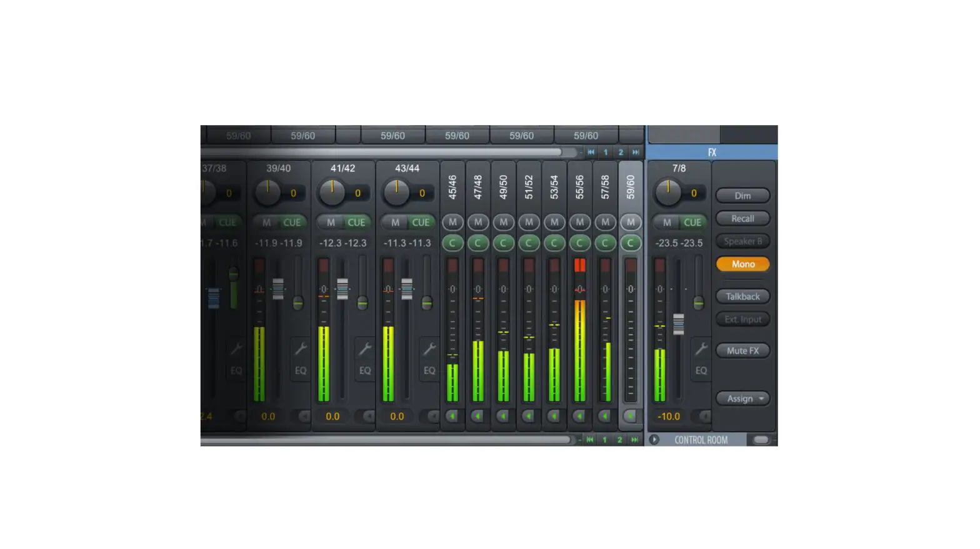Open the FX panel header
The height and width of the screenshot is (549, 980).
click(x=712, y=152)
